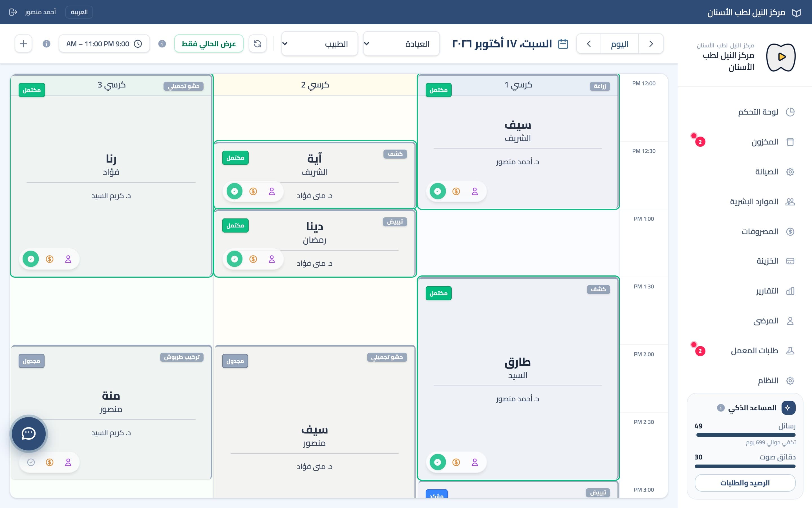Click the دقائق صوت usage progress bar
Screen dimensions: 812x508
[745, 466]
